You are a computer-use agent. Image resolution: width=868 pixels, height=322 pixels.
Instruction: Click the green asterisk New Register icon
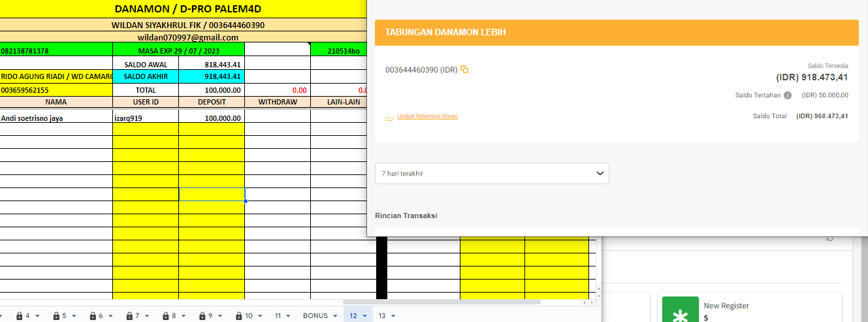point(680,310)
